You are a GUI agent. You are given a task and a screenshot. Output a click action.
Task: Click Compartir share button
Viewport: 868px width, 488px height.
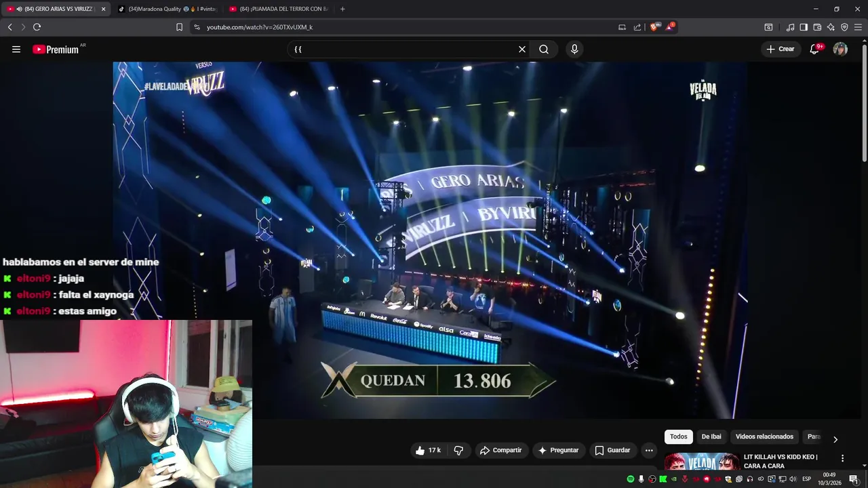click(500, 450)
